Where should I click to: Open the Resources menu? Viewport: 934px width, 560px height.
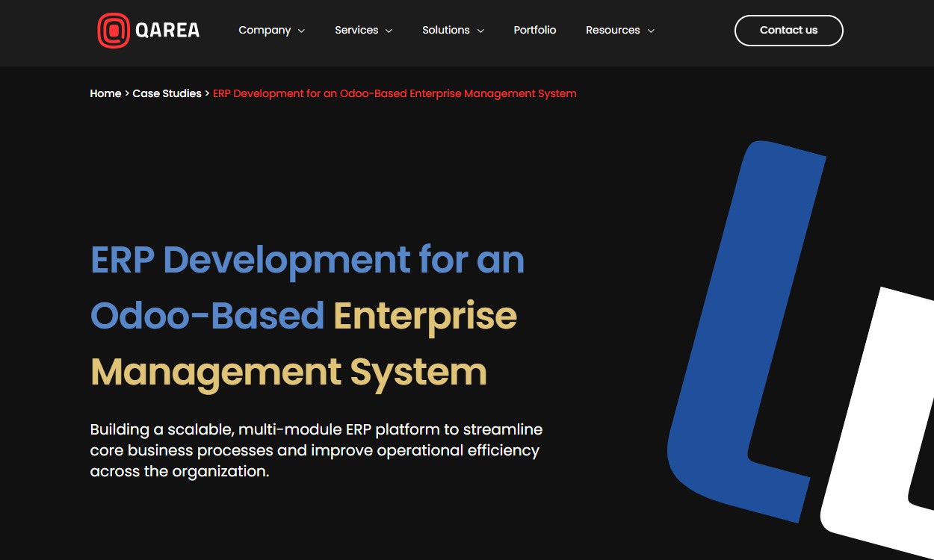pyautogui.click(x=613, y=31)
